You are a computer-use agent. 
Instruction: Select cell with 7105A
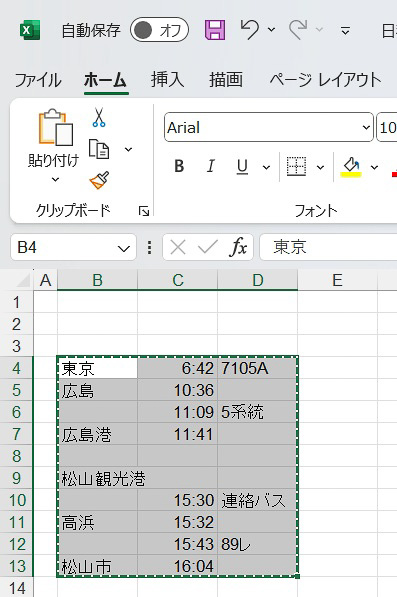coord(258,368)
